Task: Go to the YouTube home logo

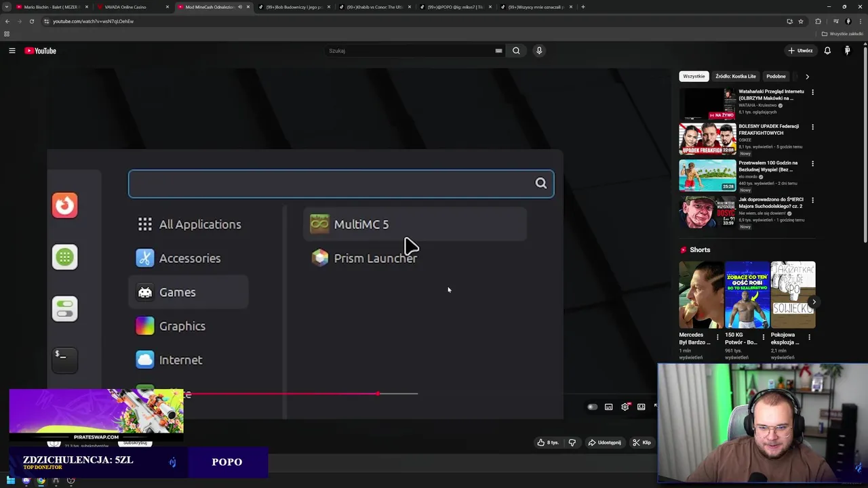Action: click(41, 51)
